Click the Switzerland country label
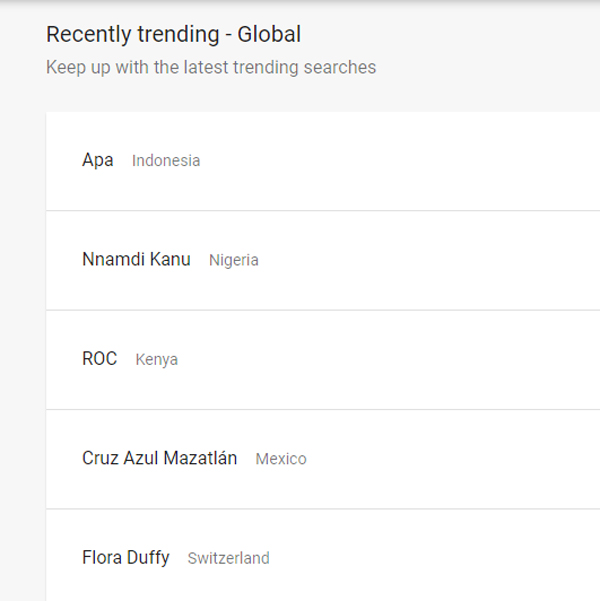The height and width of the screenshot is (601, 600). point(228,559)
